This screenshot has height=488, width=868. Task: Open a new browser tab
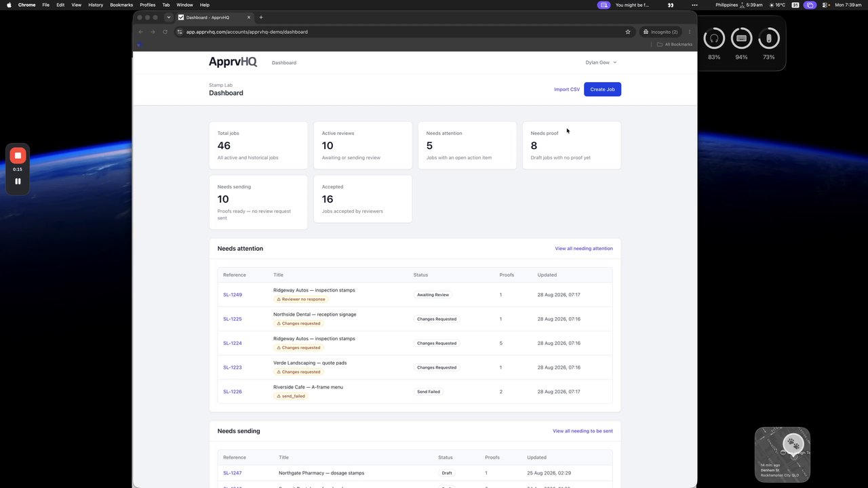click(261, 18)
